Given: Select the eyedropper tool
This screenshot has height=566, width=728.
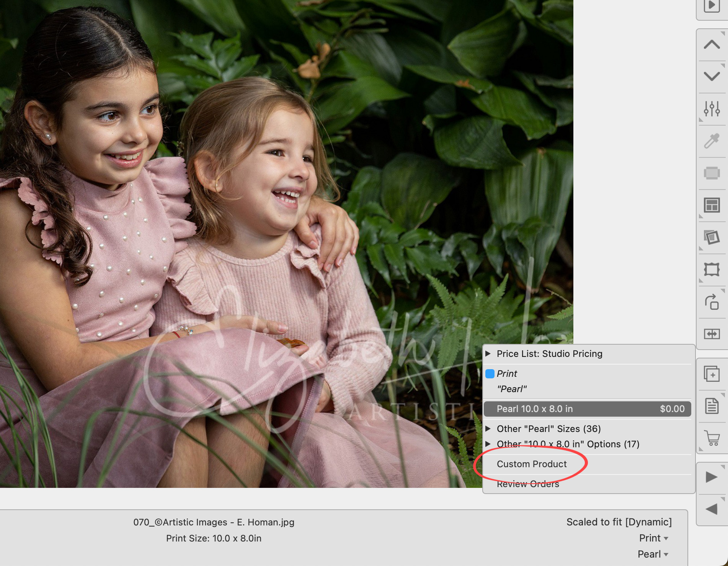Looking at the screenshot, I should (x=712, y=141).
